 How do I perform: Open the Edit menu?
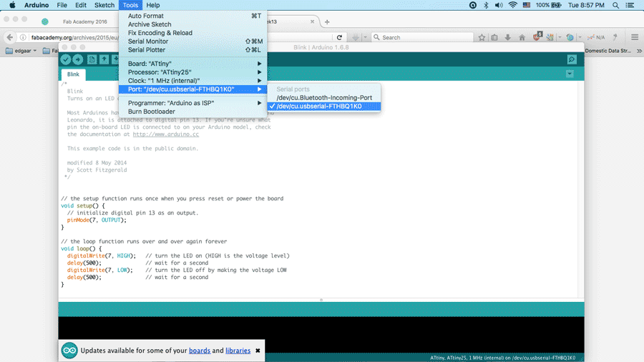(80, 5)
